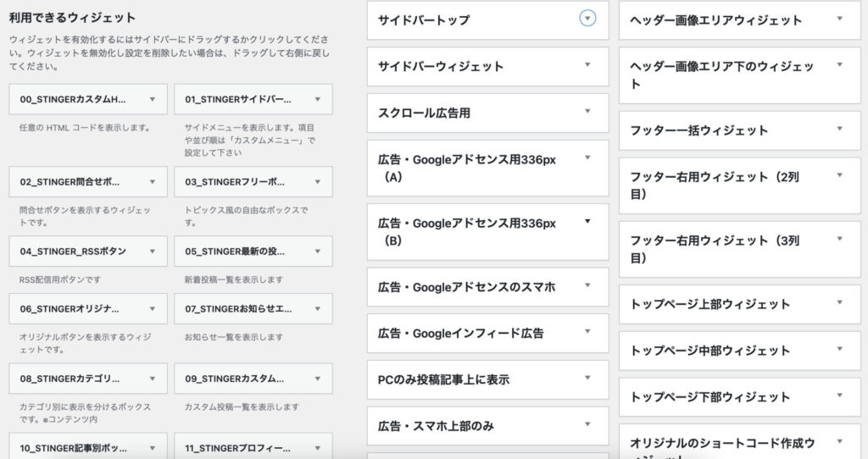Click the 00_STINGERカスタムH widget dropdown arrow
This screenshot has height=459, width=868.
pos(153,99)
